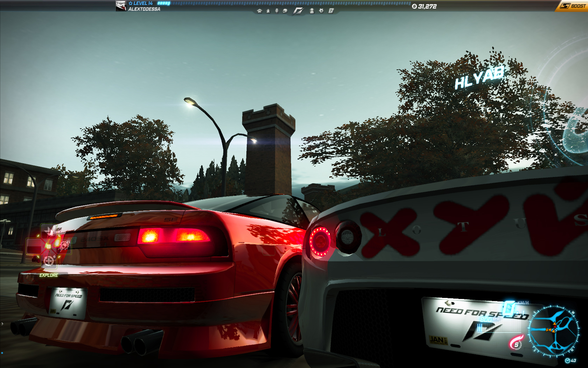588x368 pixels.
Task: Click the Need for Speed logo button
Action: click(298, 11)
